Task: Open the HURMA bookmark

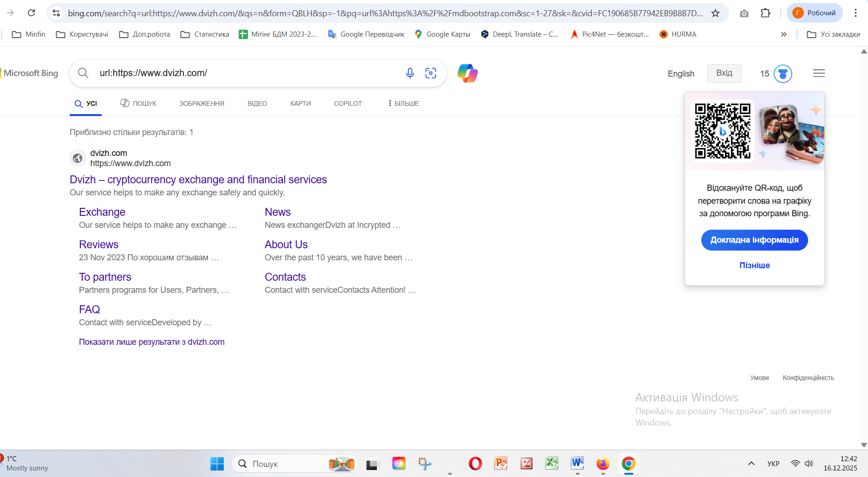Action: click(x=678, y=34)
